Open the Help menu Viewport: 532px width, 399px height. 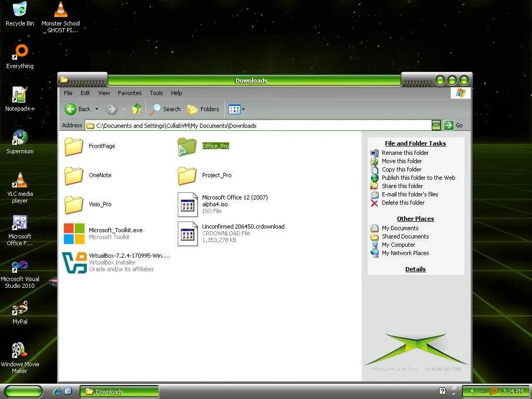(177, 93)
